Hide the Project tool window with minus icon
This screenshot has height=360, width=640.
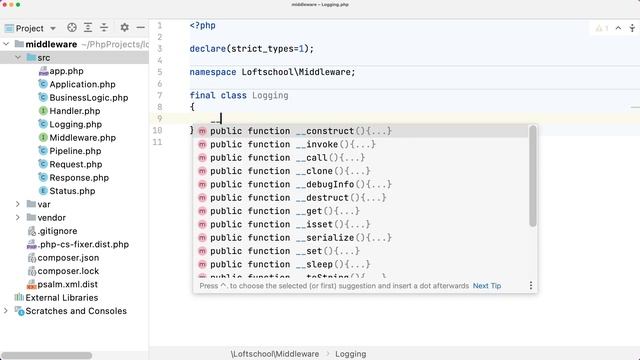(x=140, y=28)
